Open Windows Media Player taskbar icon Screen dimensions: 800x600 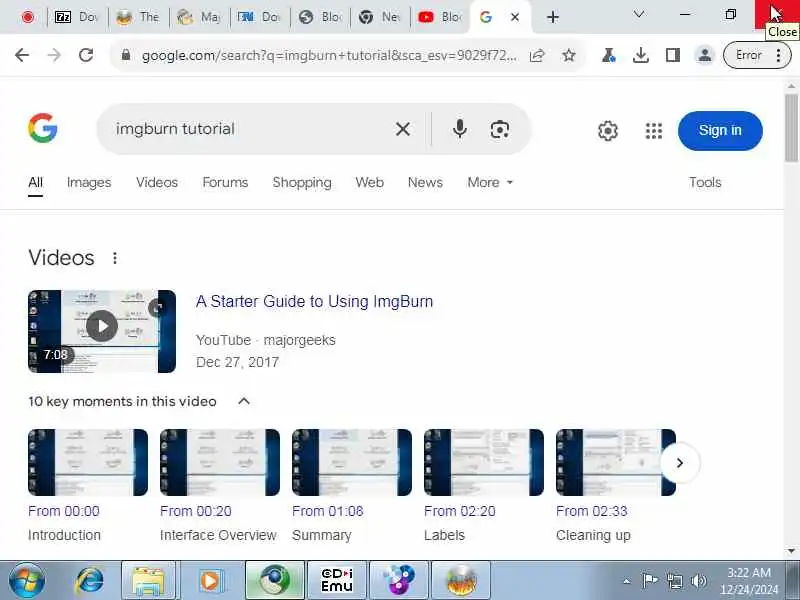(x=210, y=581)
